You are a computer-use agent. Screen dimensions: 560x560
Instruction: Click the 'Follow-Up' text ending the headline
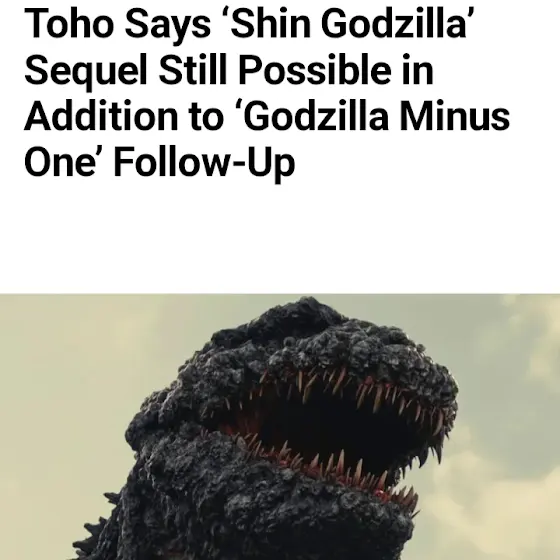click(205, 163)
